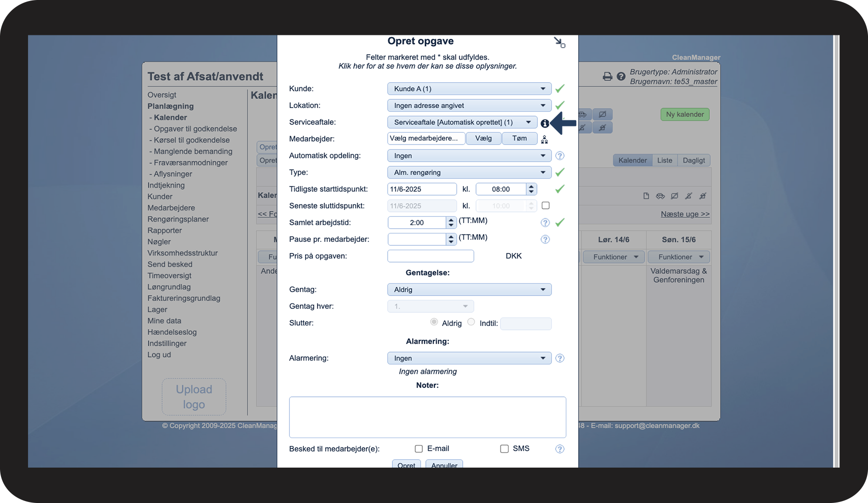
Task: Click the Tidligste starttidspunkt date field
Action: point(422,189)
